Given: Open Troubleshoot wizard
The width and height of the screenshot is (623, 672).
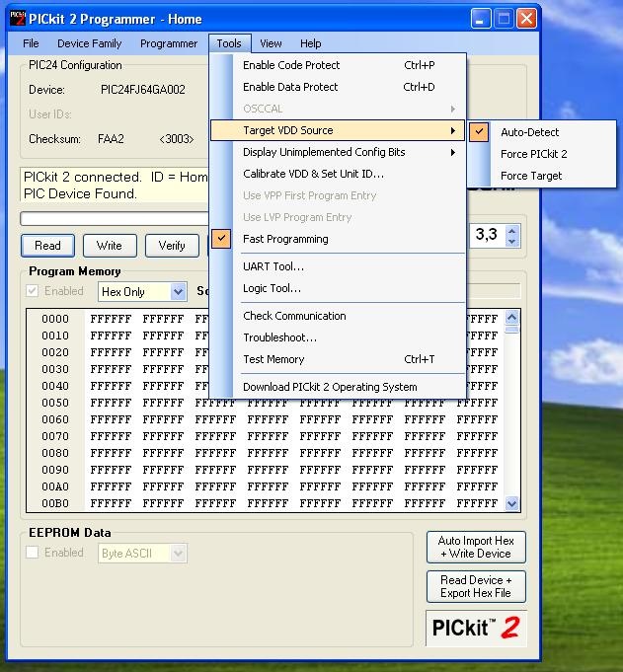Looking at the screenshot, I should pyautogui.click(x=338, y=337).
